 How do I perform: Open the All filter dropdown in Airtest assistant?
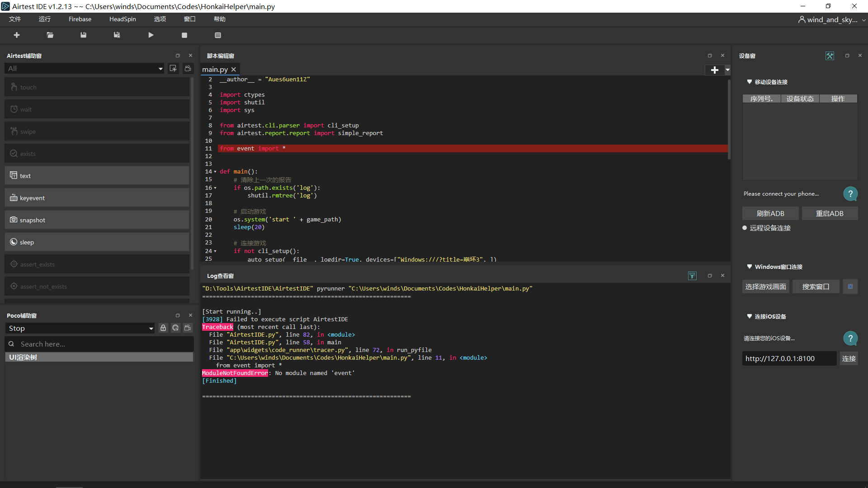(x=85, y=68)
